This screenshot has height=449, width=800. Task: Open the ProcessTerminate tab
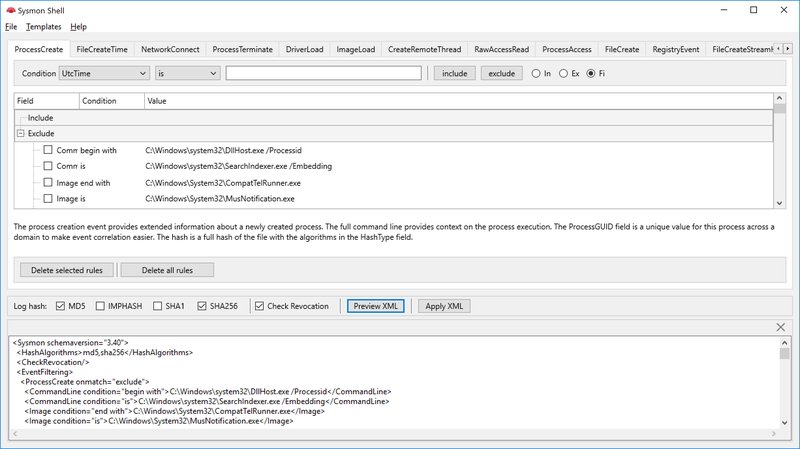pos(243,49)
